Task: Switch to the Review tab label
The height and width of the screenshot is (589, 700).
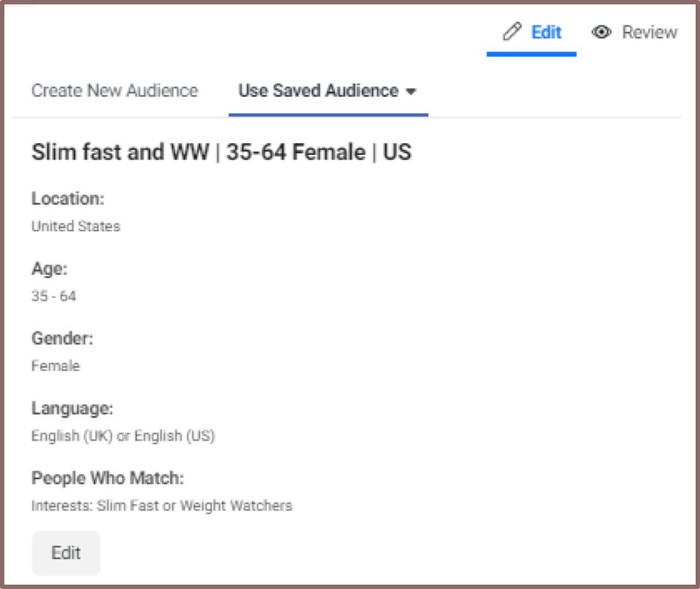Action: click(x=650, y=32)
